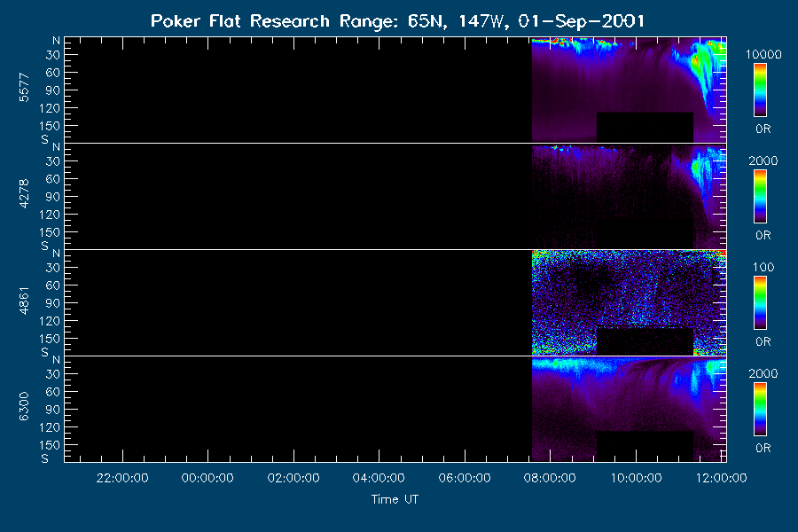
Task: Click the 06:00:00 time axis label
Action: pyautogui.click(x=465, y=478)
